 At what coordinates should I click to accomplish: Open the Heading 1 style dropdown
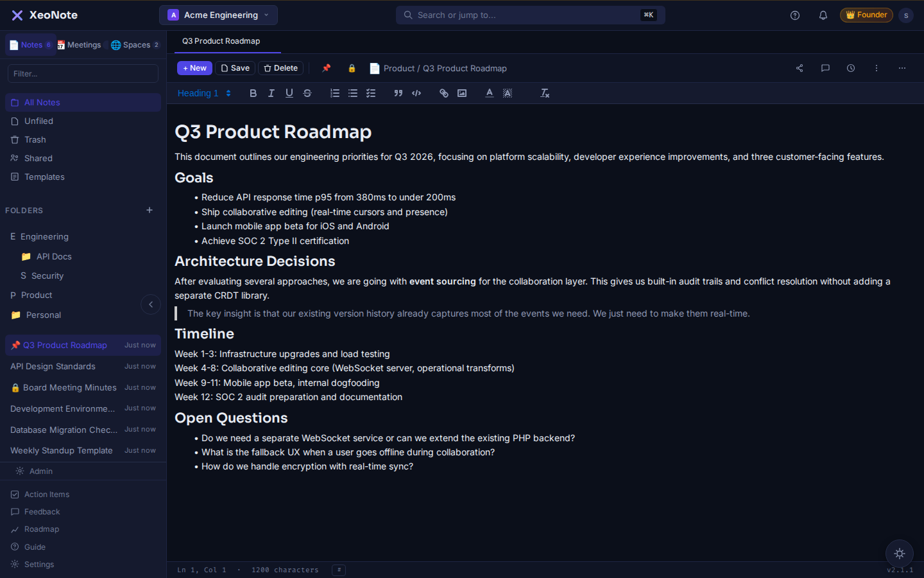[x=204, y=93]
